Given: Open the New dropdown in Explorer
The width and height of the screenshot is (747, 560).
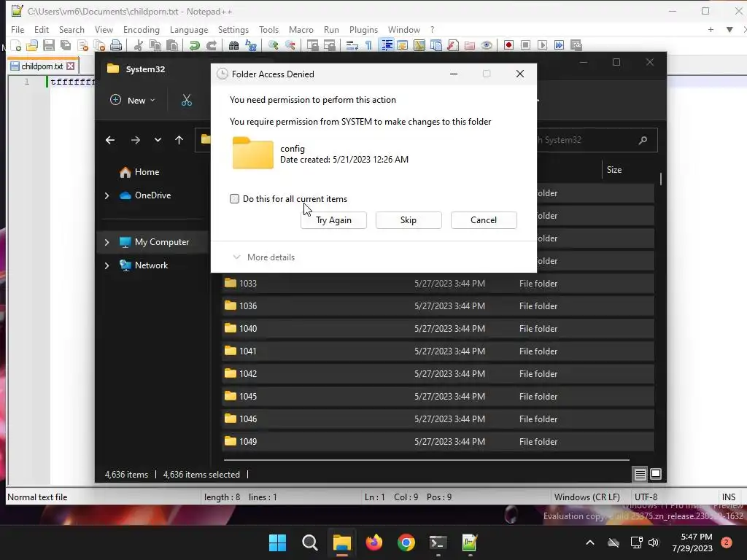Looking at the screenshot, I should coord(133,101).
